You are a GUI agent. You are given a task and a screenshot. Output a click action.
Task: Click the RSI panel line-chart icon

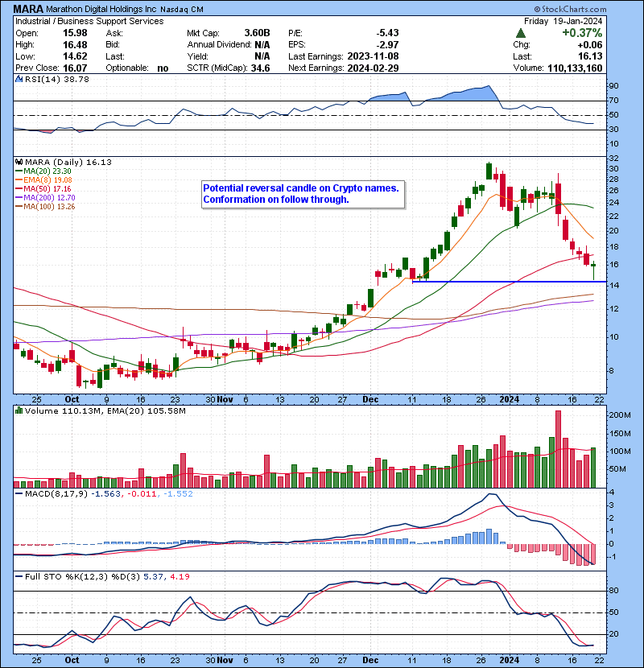(x=19, y=79)
